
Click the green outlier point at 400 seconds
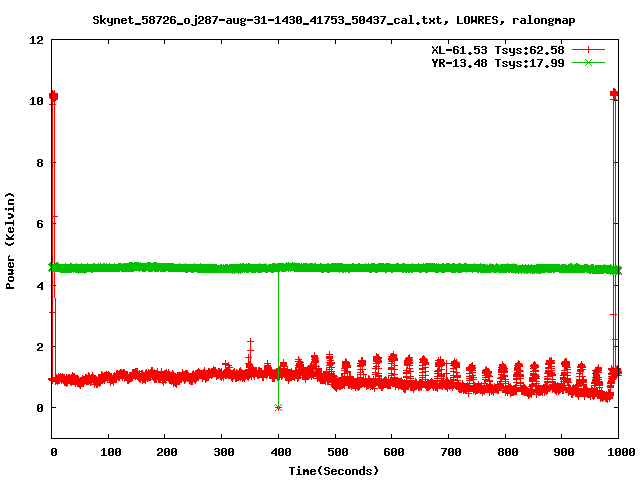coord(278,407)
